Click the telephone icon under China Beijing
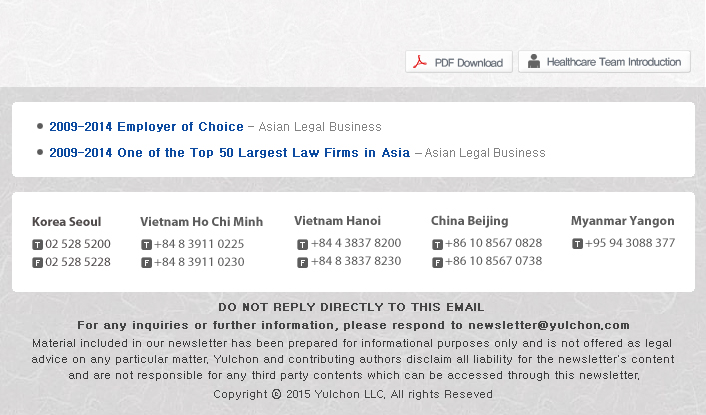 [x=438, y=244]
